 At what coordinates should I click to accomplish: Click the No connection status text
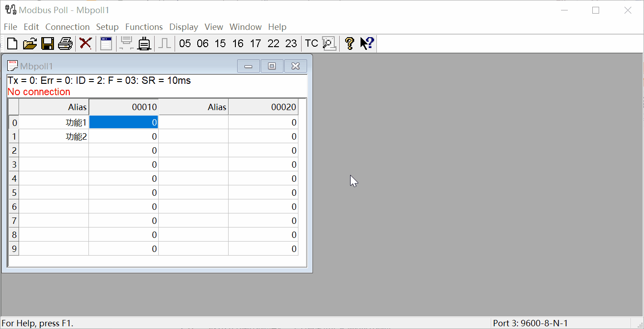pyautogui.click(x=39, y=92)
